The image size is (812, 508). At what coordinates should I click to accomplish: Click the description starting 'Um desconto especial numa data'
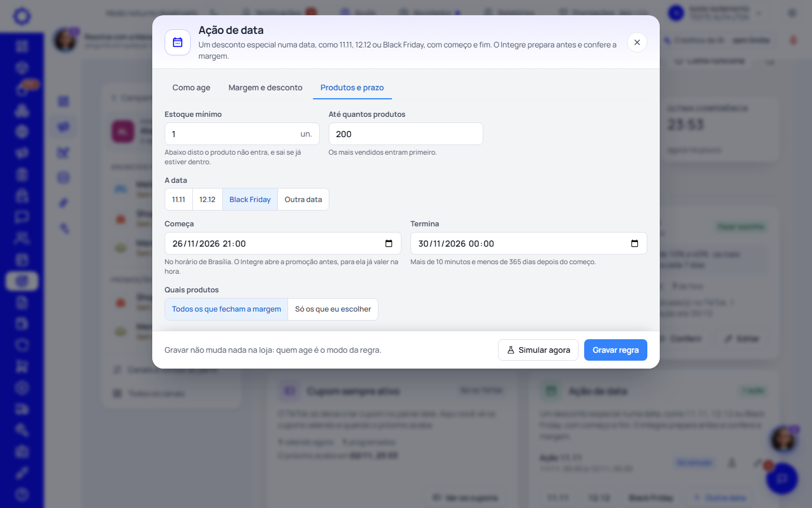pos(408,50)
